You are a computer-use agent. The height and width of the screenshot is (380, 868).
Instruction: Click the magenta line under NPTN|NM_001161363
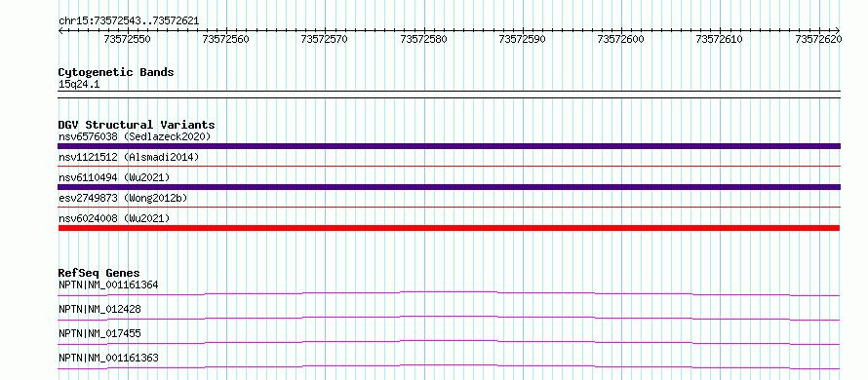coord(449,366)
